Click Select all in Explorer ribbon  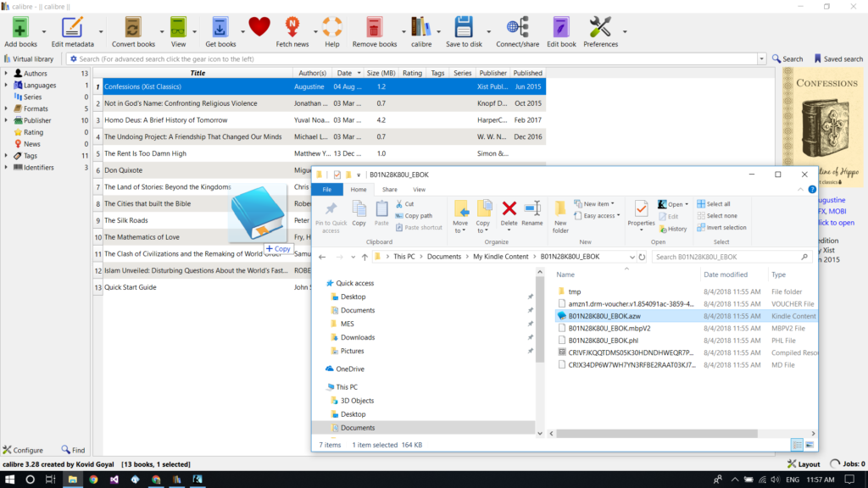[x=712, y=204]
